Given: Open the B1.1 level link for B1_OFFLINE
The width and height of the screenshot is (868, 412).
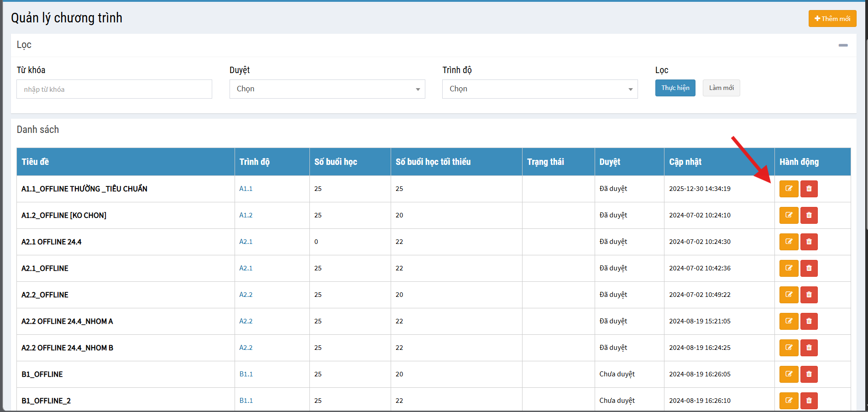Looking at the screenshot, I should click(246, 374).
